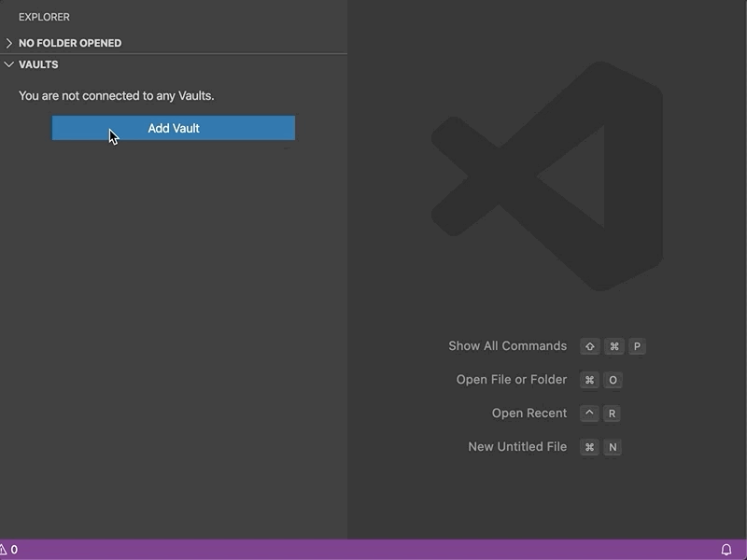The image size is (747, 560).
Task: Click the command key icon beside New Untitled File
Action: [x=589, y=447]
